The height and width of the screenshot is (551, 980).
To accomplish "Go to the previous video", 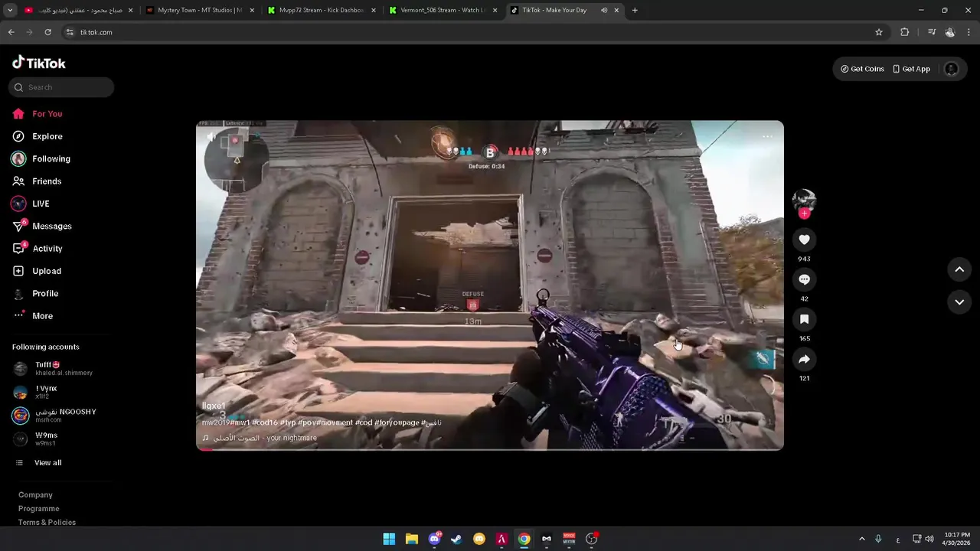I will click(959, 269).
